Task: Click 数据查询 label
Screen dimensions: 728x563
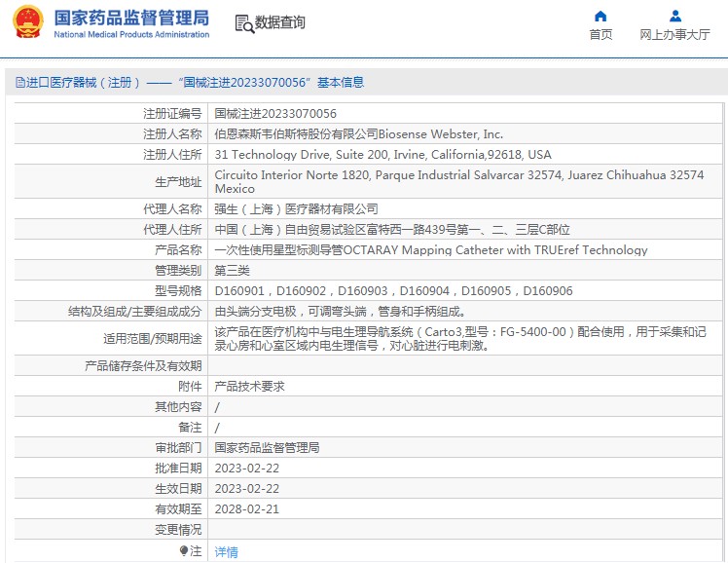Action: click(279, 22)
